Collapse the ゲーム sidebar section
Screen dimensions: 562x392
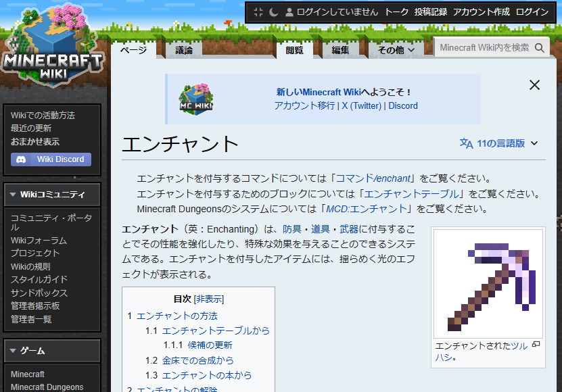52,351
